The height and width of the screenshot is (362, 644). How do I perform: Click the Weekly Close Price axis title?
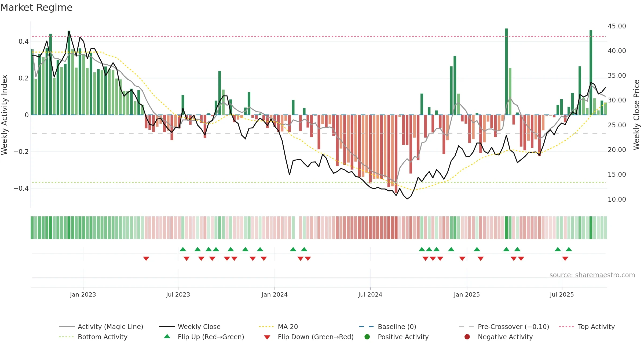tap(636, 115)
